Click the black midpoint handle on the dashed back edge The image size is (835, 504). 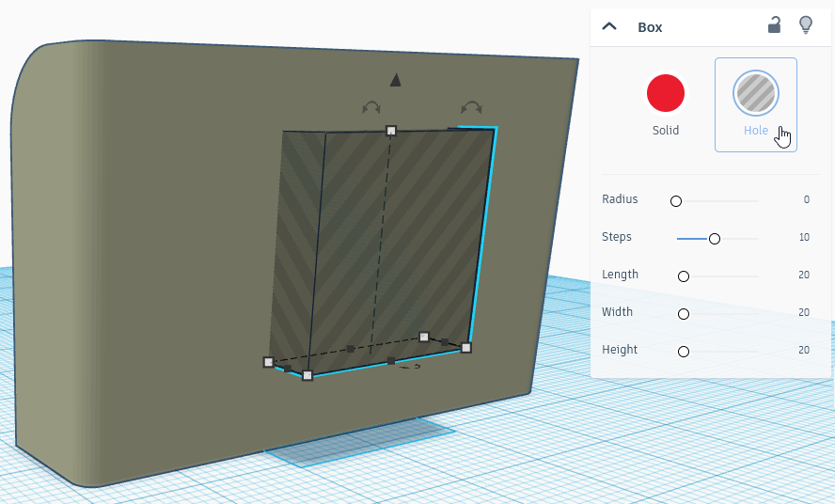350,349
